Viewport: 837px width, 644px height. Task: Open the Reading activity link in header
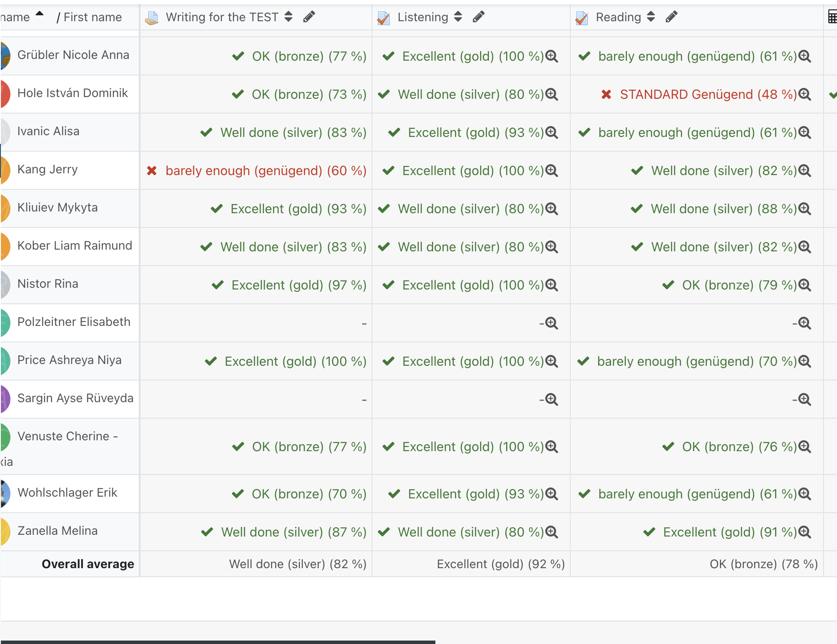tap(618, 17)
